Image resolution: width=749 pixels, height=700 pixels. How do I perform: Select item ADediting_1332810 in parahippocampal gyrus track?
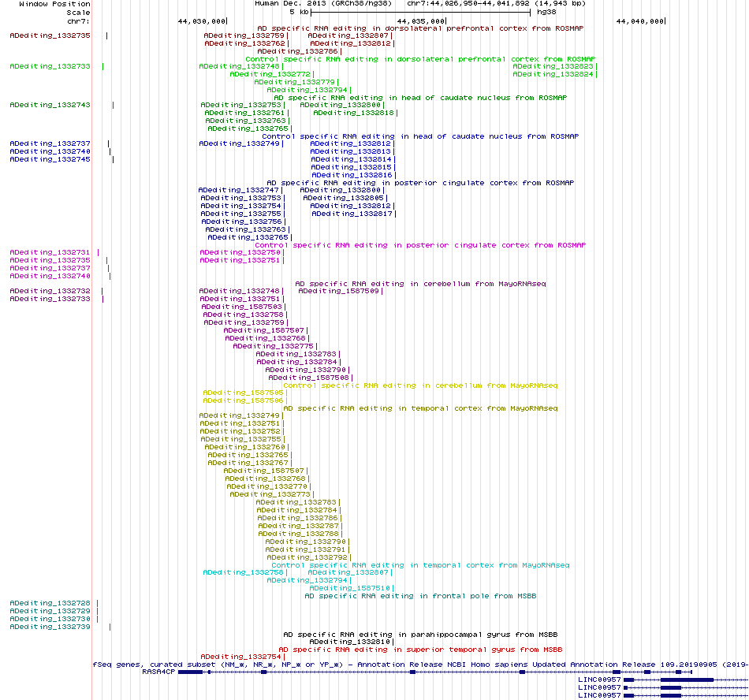pos(350,642)
